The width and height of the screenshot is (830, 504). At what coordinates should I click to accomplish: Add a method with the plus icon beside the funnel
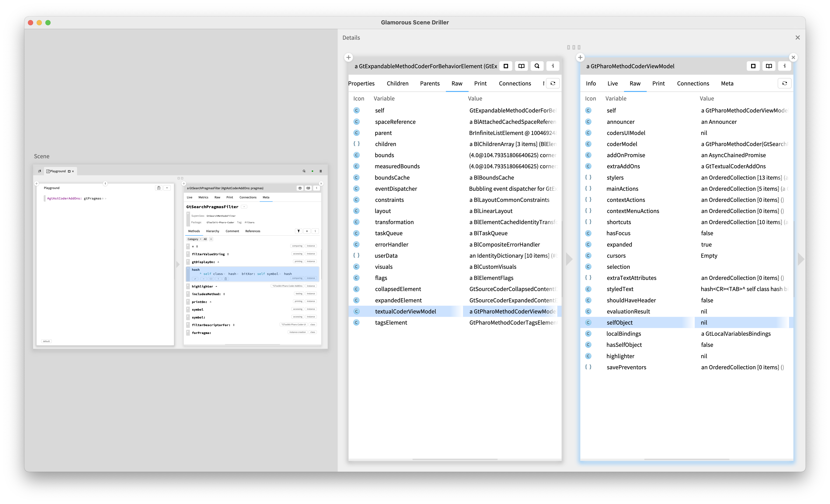[x=307, y=231]
